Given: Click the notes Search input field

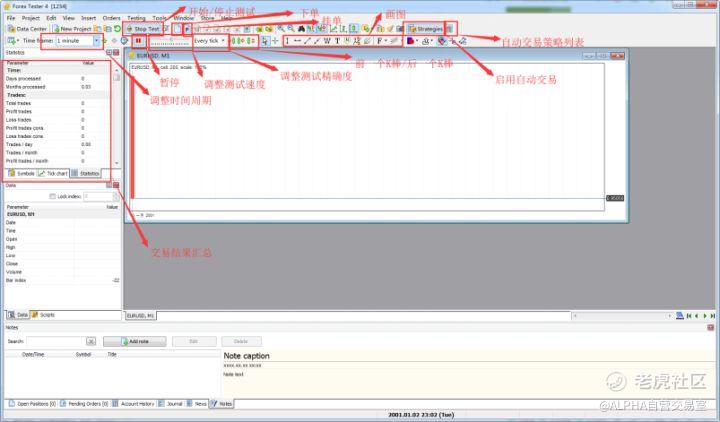Looking at the screenshot, I should pos(56,341).
